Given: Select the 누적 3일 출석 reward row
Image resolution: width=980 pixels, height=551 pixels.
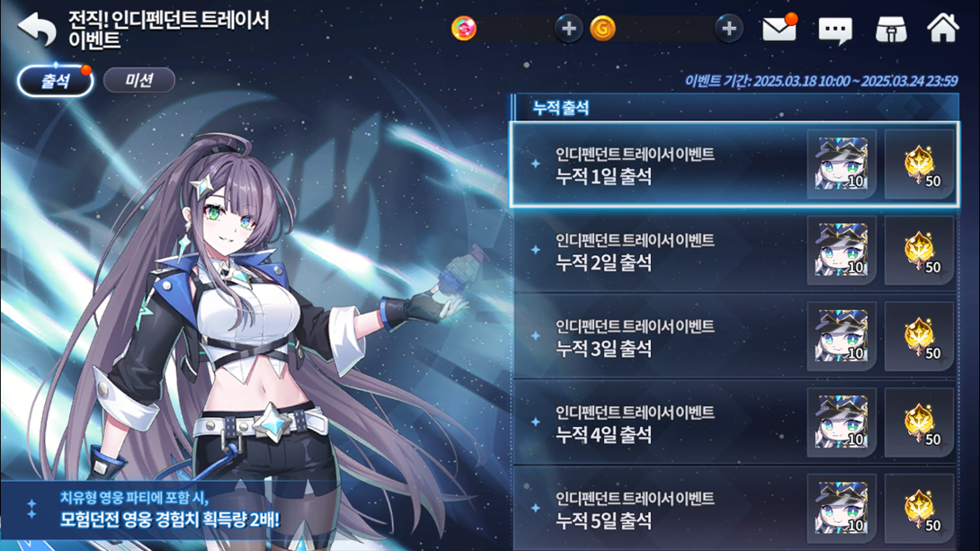Looking at the screenshot, I should [735, 337].
